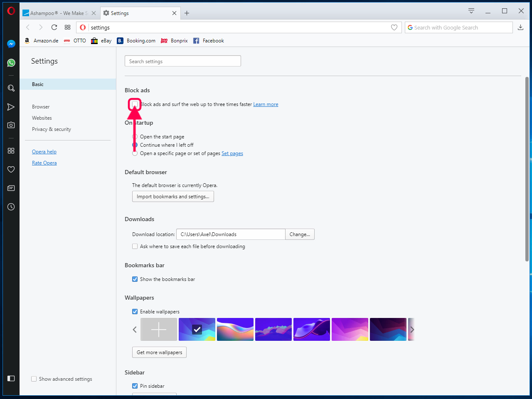Click the settings page vertical scrollbar
The width and height of the screenshot is (532, 399).
pyautogui.click(x=527, y=169)
